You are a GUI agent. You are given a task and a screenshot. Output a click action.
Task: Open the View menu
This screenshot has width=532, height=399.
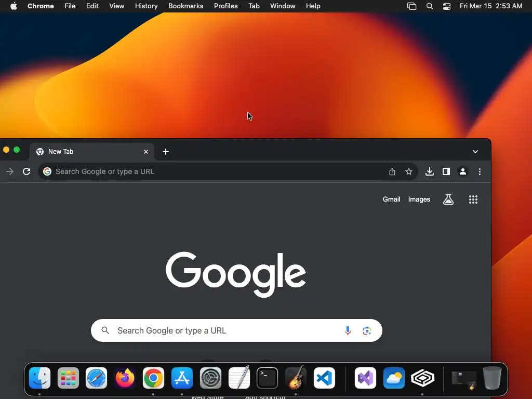tap(117, 6)
